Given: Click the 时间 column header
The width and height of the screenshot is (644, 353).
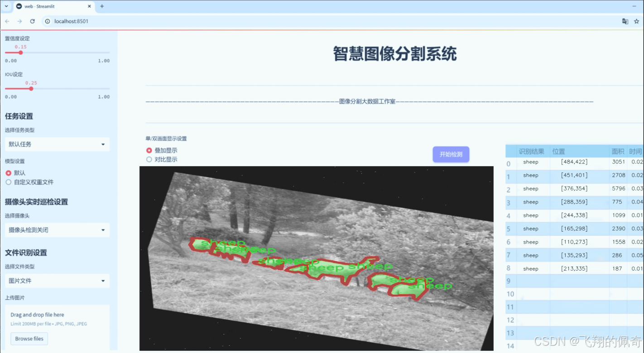Looking at the screenshot, I should coord(635,152).
